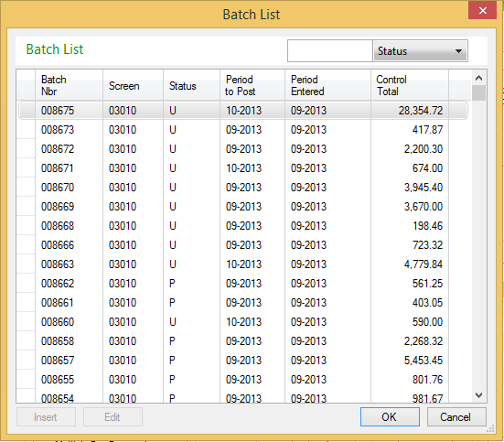Click the Cancel button
The image size is (504, 442).
[x=456, y=417]
